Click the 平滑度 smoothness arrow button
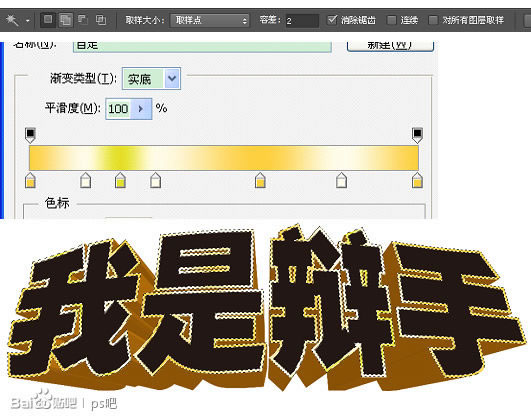This screenshot has height=419, width=531. (141, 109)
